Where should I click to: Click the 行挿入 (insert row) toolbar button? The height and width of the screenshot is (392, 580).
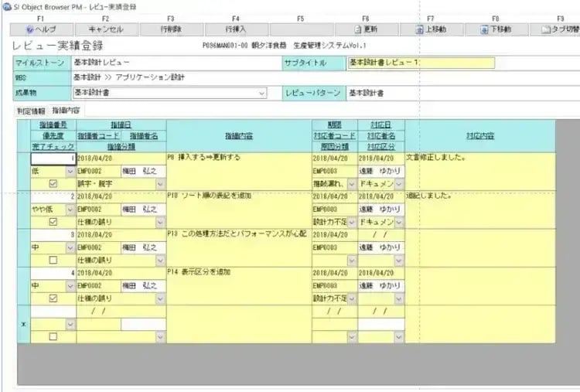click(x=235, y=29)
